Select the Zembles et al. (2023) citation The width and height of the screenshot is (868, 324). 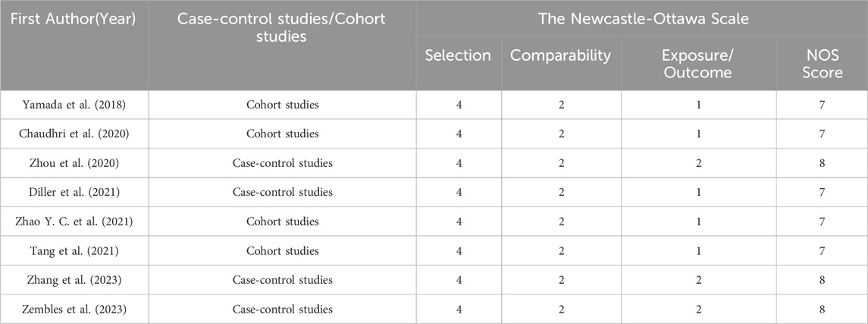click(x=74, y=310)
